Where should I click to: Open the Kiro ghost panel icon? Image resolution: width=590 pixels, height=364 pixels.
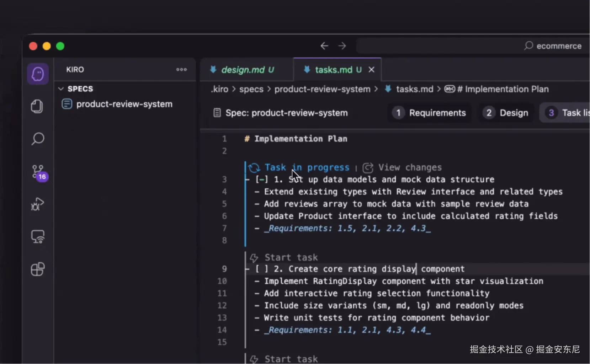(x=38, y=74)
